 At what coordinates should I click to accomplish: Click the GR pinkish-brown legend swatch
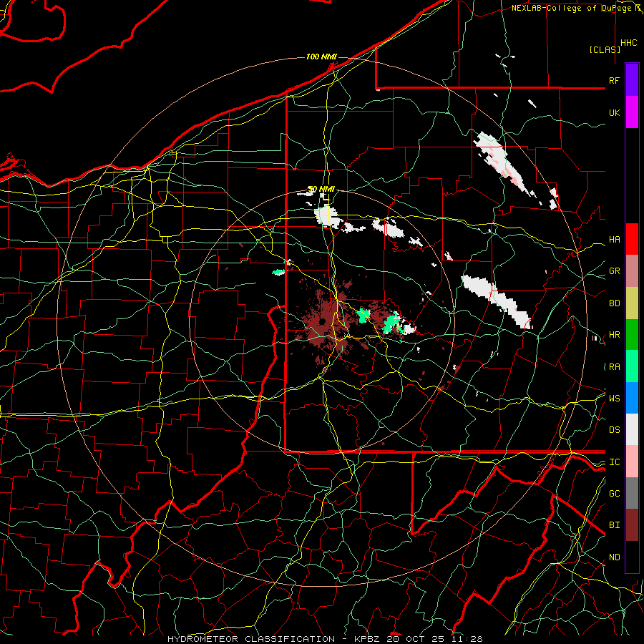pos(632,270)
